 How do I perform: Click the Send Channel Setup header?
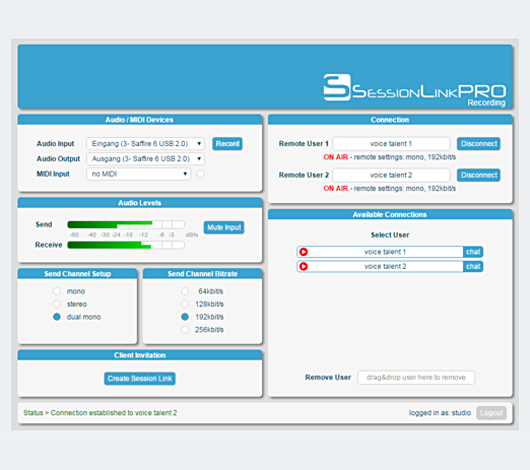pyautogui.click(x=77, y=274)
